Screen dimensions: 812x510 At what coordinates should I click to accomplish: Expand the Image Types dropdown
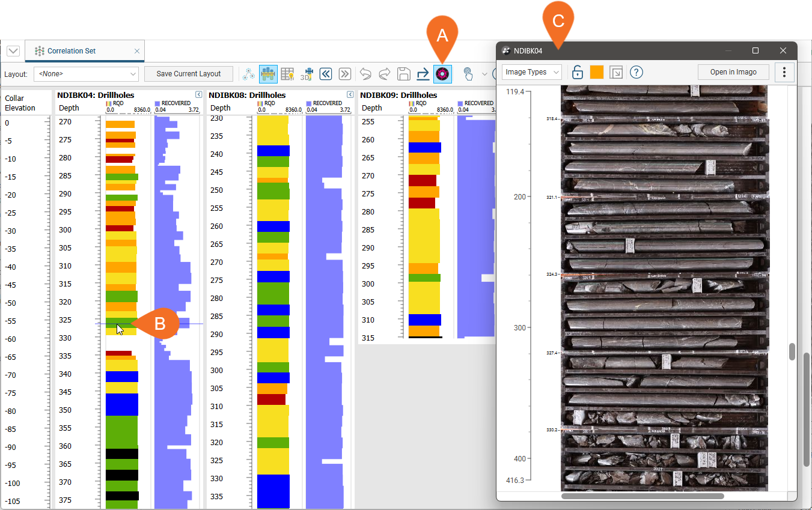(x=531, y=72)
